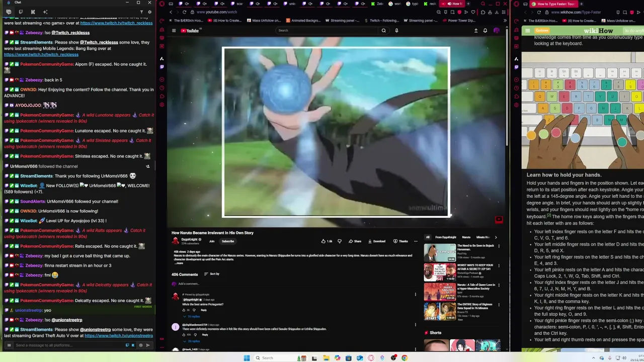Expand 28 replies on second comment

coord(193,341)
